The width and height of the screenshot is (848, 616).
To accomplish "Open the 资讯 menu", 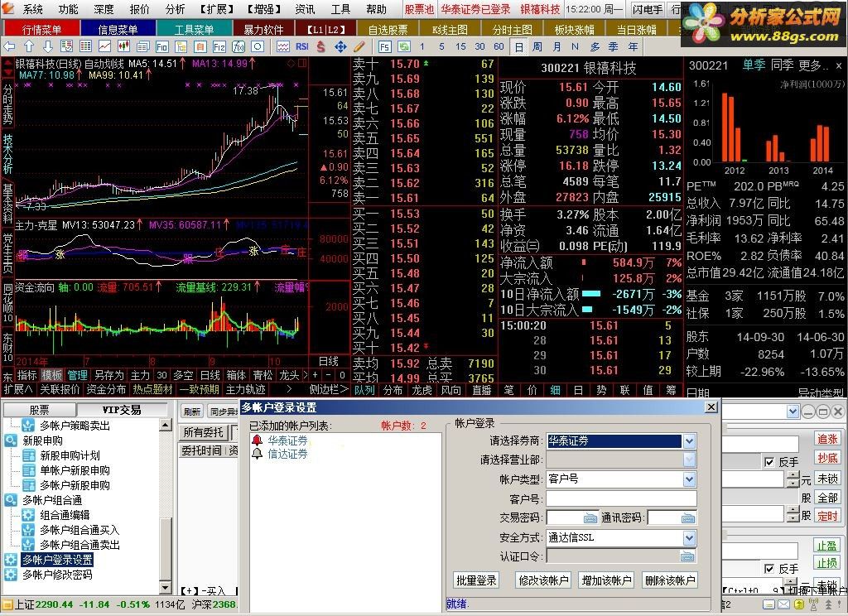I will (305, 9).
